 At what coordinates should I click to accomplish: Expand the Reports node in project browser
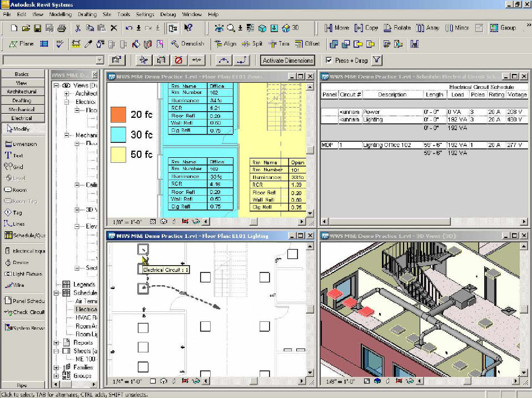pos(56,343)
